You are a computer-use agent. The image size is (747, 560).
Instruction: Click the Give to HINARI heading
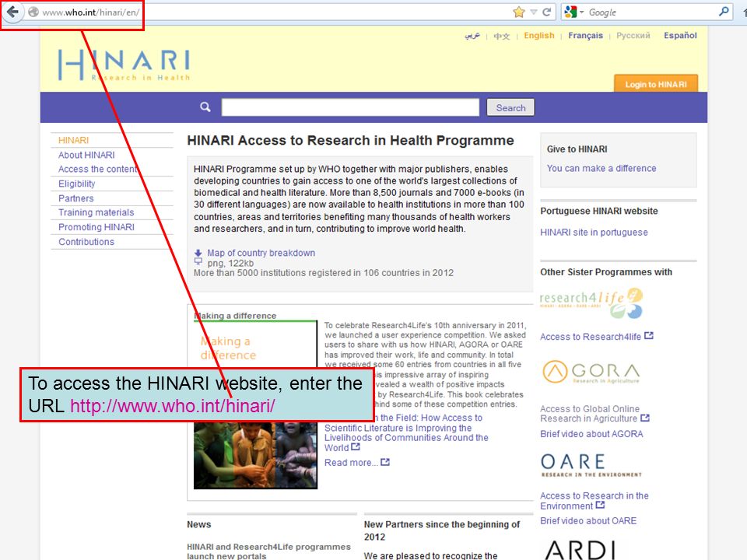tap(577, 149)
